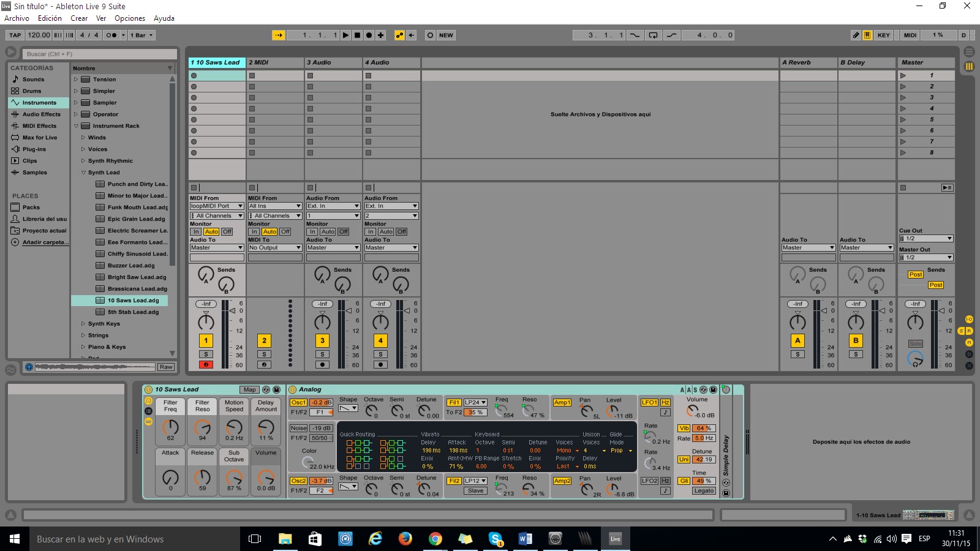Collapse the Synth Lead folder
The image size is (980, 551).
pos(83,173)
